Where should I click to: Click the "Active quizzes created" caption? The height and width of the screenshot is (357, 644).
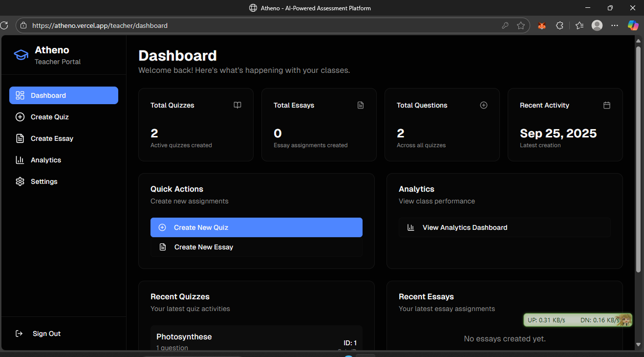click(x=181, y=145)
